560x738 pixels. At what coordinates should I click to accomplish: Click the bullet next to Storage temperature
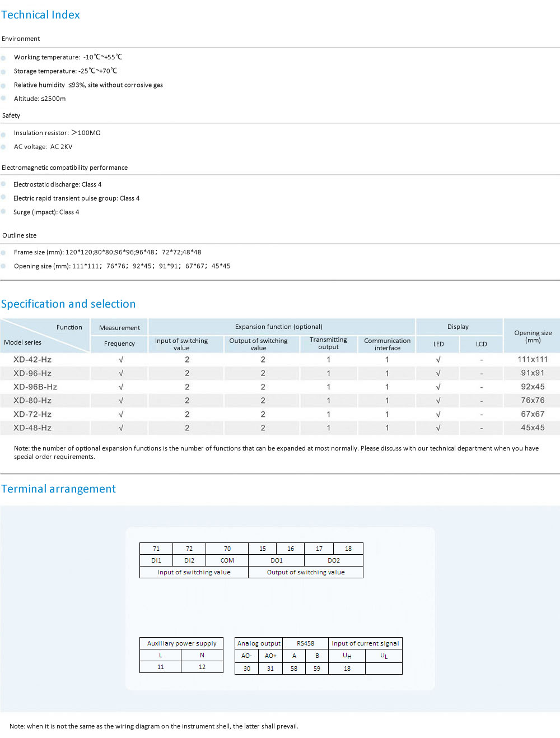click(3, 72)
